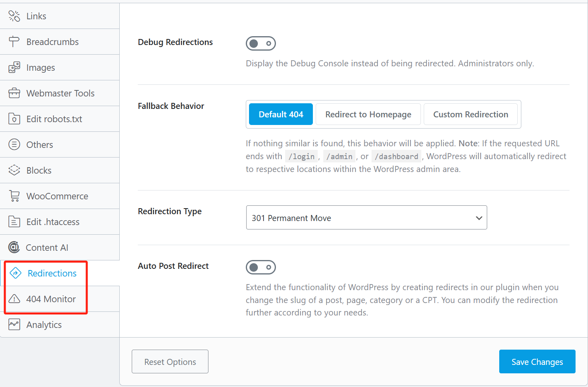The height and width of the screenshot is (387, 588).
Task: Switch to the Blocks tab
Action: point(39,170)
